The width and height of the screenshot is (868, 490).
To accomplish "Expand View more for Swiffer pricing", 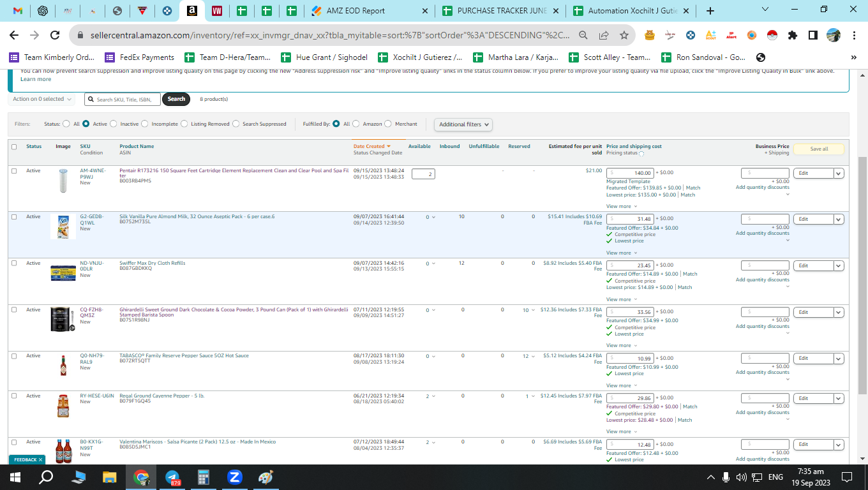I will tap(620, 299).
